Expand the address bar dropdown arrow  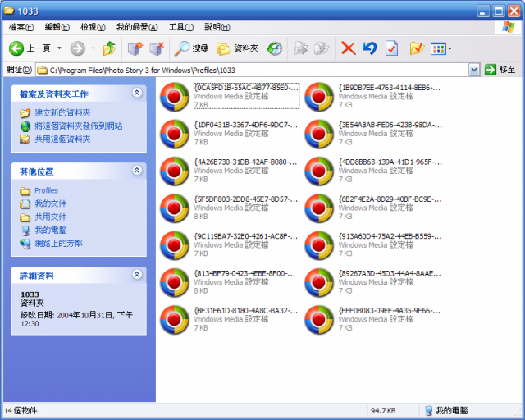coord(474,70)
